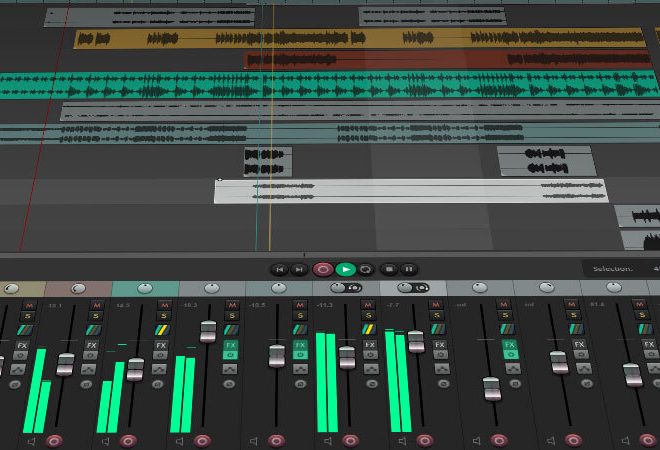Arm recording on the -11.2 strip
Viewport: 660px width, 450px height.
point(350,440)
